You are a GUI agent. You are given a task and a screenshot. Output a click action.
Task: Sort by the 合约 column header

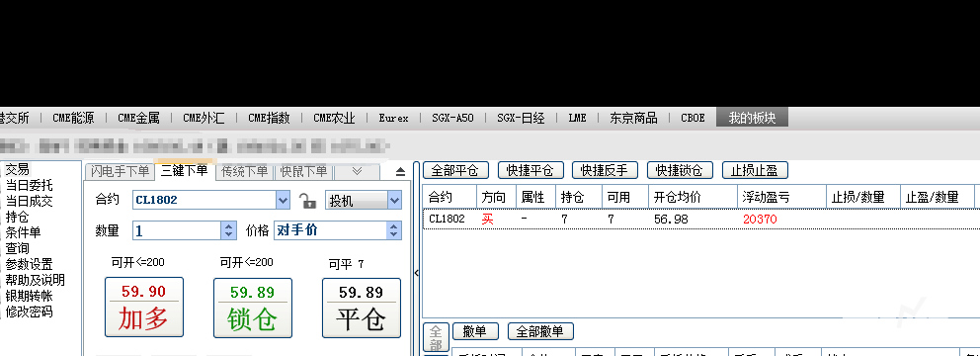[450, 197]
